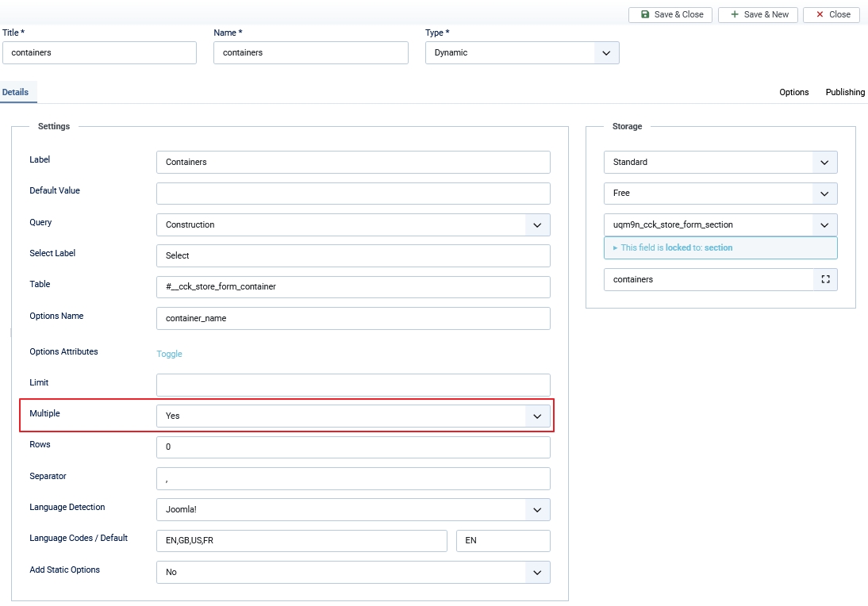Click the expand icon in containers storage field
This screenshot has height=606, width=868.
pos(825,279)
